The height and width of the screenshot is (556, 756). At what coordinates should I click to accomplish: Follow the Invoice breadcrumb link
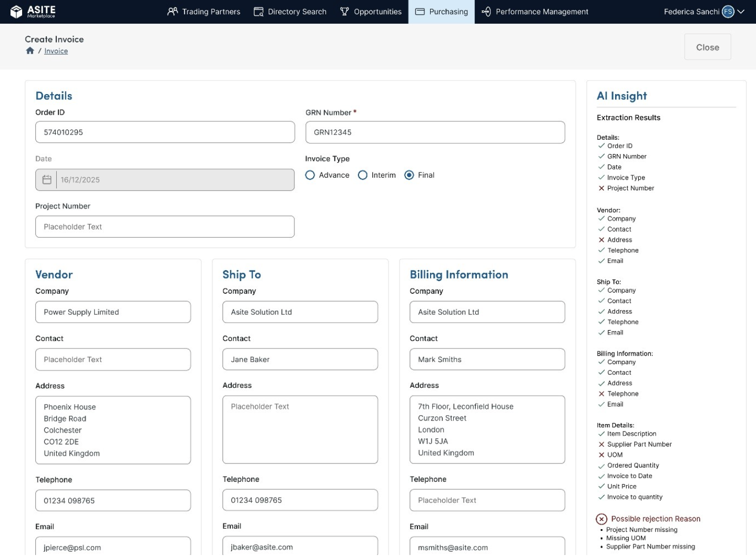tap(56, 51)
